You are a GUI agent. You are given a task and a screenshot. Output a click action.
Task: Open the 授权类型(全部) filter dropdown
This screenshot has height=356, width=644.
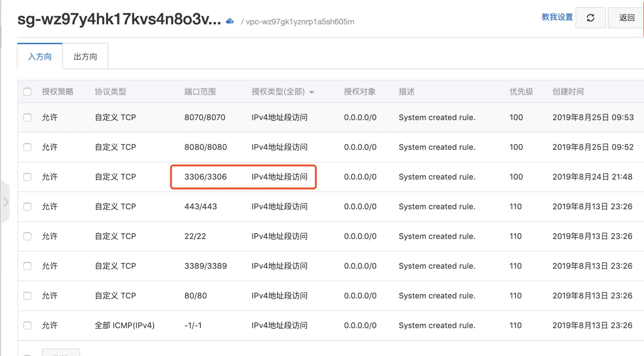coord(283,92)
